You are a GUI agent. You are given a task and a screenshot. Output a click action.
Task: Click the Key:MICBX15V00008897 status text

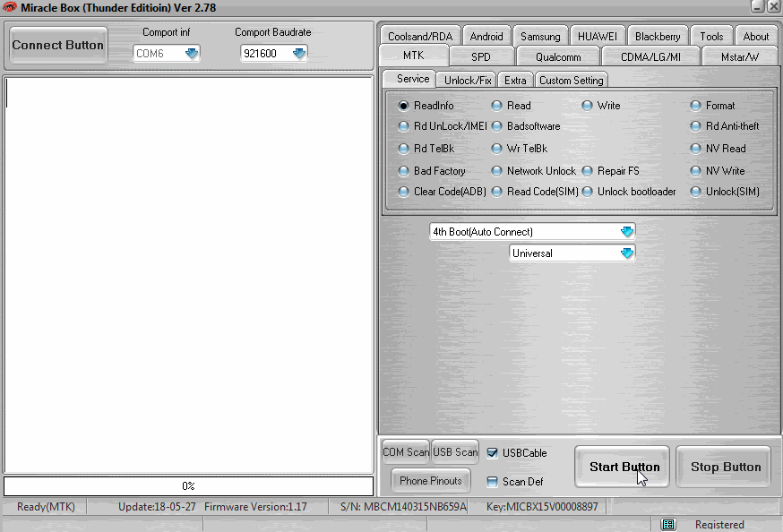click(x=542, y=507)
